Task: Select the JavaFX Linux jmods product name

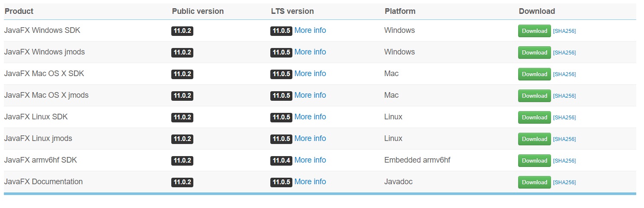Action: (x=38, y=138)
